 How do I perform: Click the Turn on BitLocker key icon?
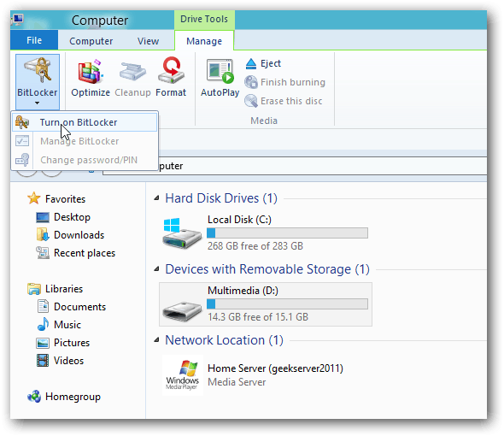tap(22, 122)
